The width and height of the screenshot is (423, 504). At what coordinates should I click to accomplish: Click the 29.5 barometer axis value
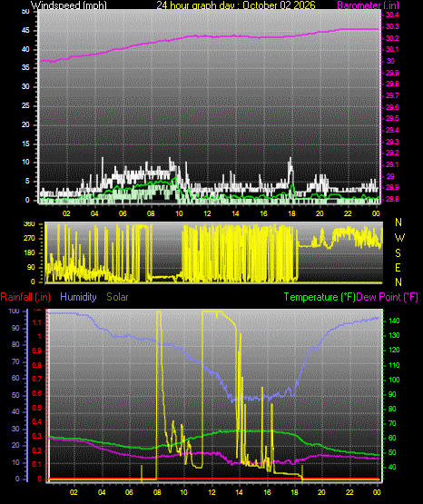pyautogui.click(x=392, y=118)
